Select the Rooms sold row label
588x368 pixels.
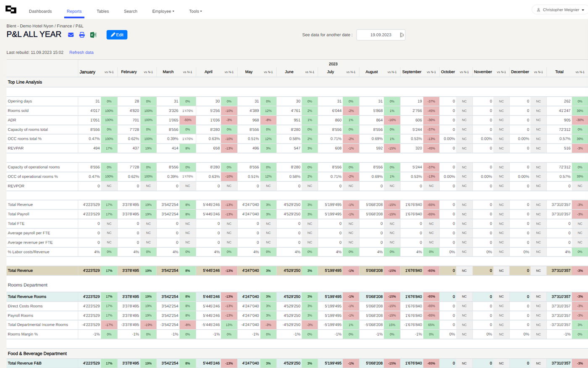tap(18, 111)
